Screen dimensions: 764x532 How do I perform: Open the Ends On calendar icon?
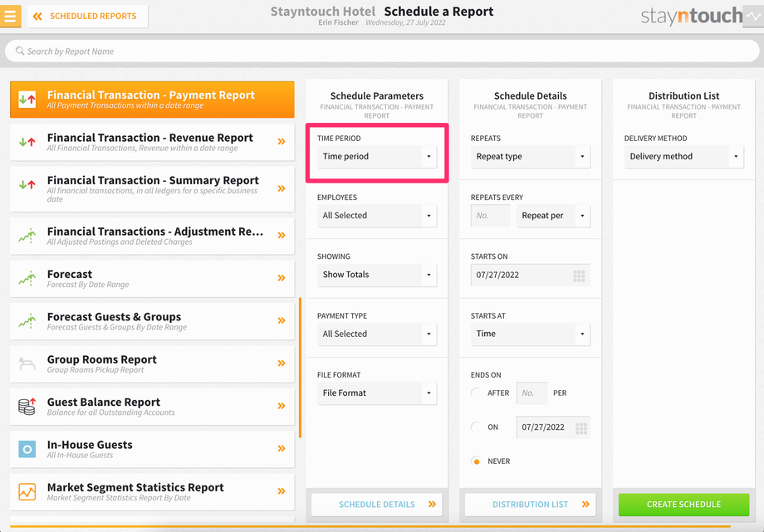pos(581,429)
